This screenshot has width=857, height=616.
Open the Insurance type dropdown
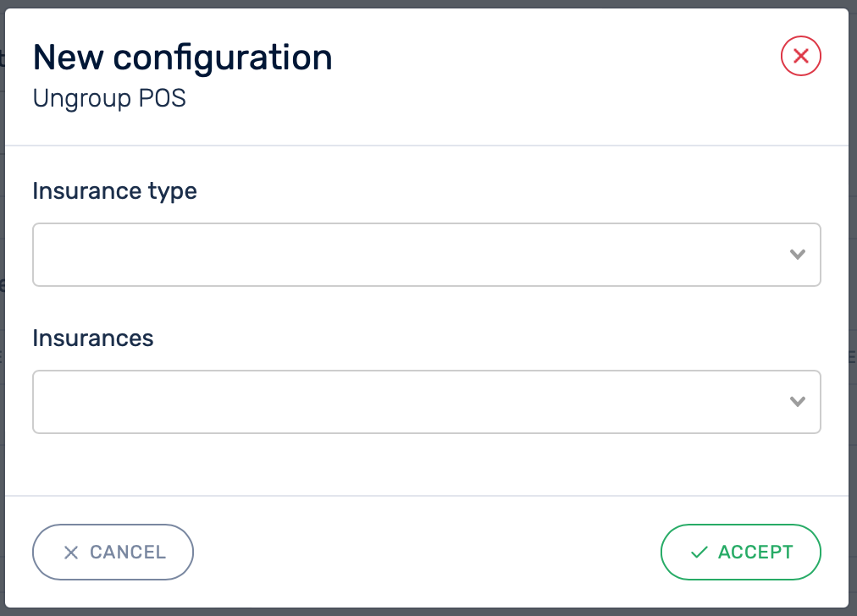tap(426, 255)
